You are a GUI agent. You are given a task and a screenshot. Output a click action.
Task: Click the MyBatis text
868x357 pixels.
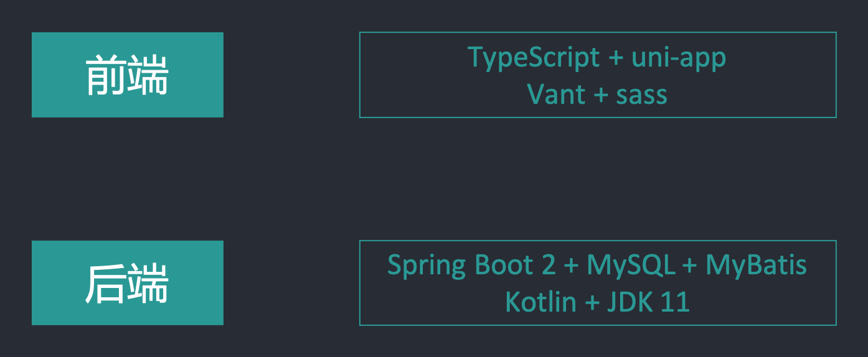[x=756, y=266]
